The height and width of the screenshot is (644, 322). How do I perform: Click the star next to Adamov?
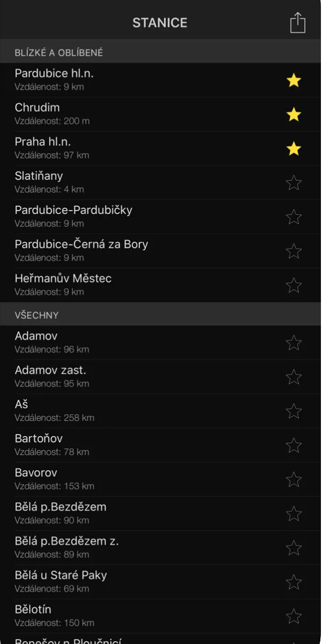(x=294, y=343)
